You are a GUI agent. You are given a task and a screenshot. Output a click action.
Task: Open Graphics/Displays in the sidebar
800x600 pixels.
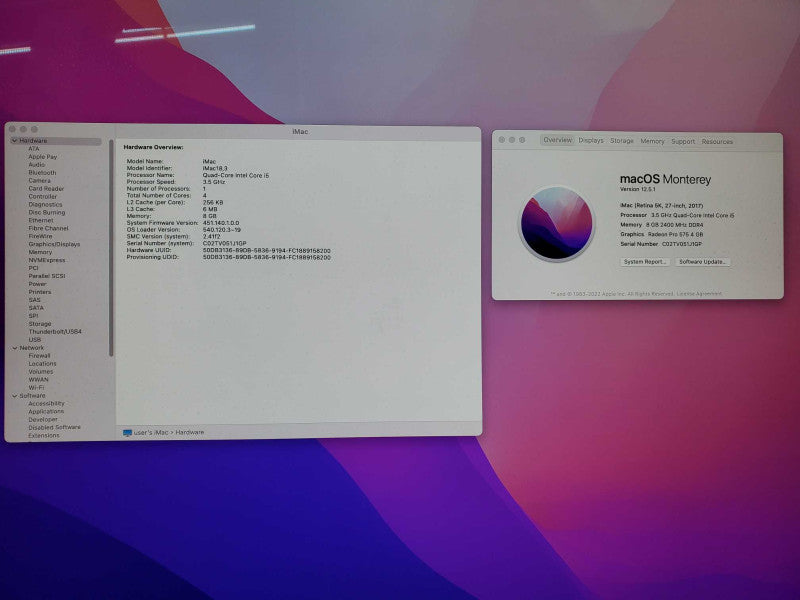click(x=54, y=244)
